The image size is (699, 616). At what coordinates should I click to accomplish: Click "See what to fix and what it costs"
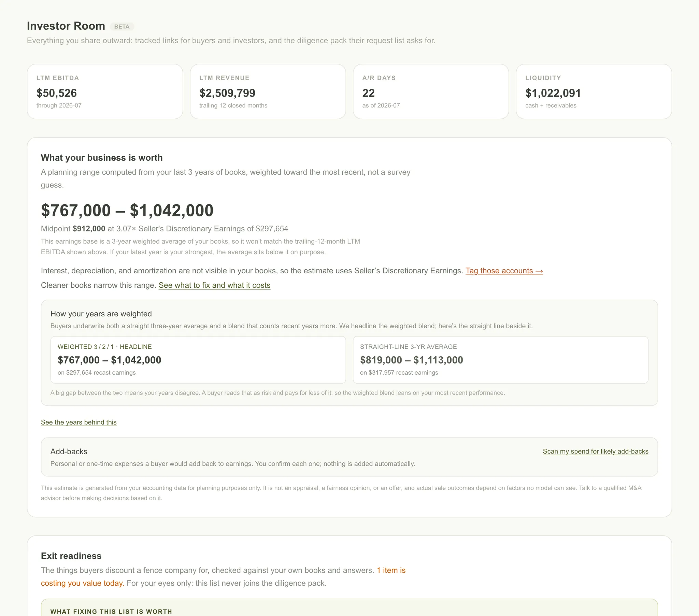214,285
